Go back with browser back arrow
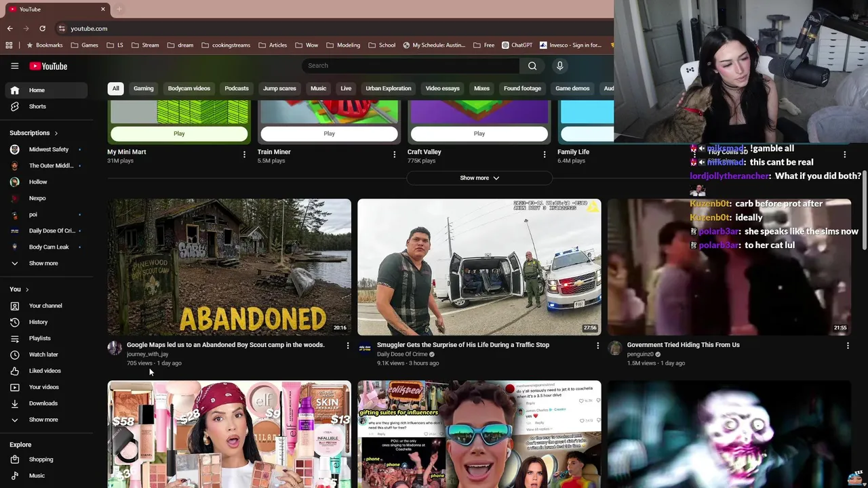This screenshot has width=868, height=488. click(9, 28)
